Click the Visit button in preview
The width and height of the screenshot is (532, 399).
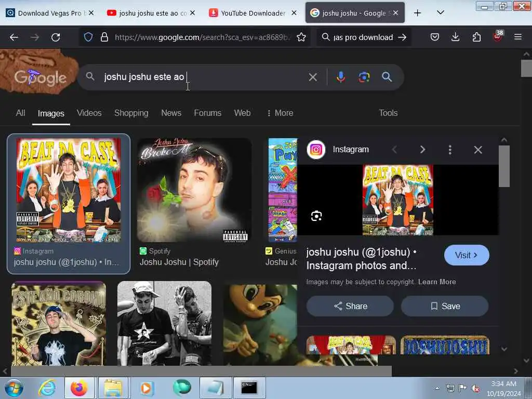point(467,255)
